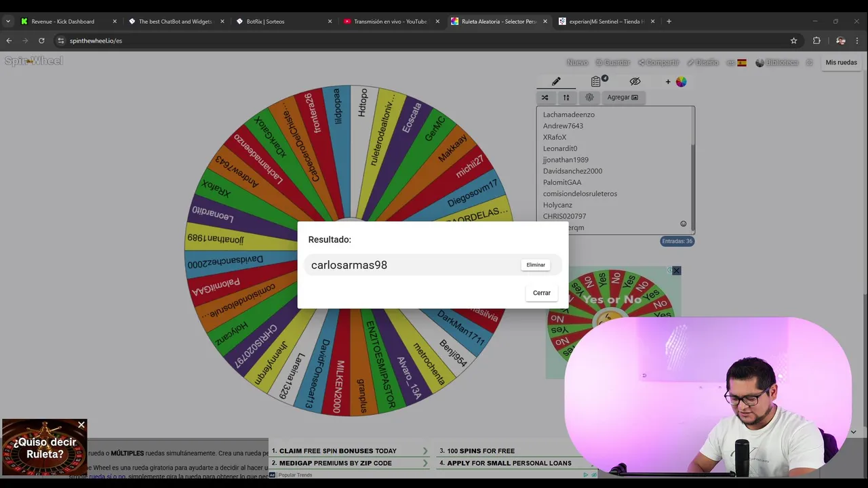The width and height of the screenshot is (868, 488).
Task: Click Agregar image button
Action: point(622,98)
